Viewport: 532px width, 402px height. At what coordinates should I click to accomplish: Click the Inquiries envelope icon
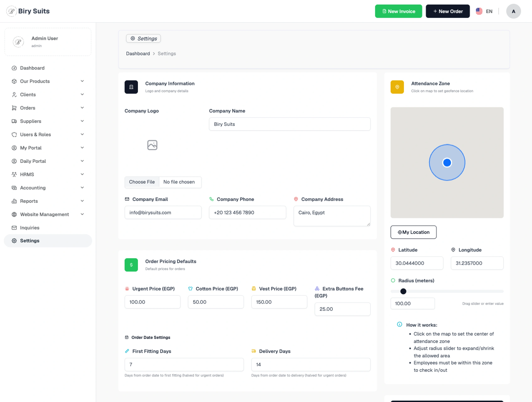tap(14, 228)
